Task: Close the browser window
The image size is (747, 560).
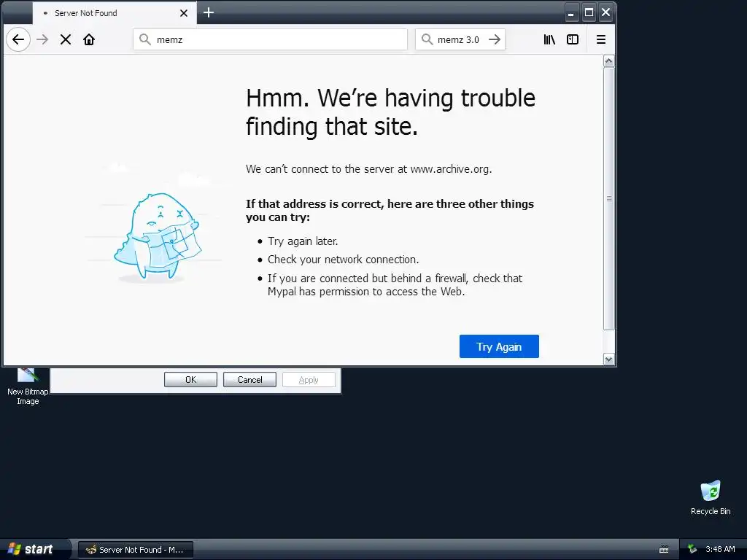Action: click(605, 12)
